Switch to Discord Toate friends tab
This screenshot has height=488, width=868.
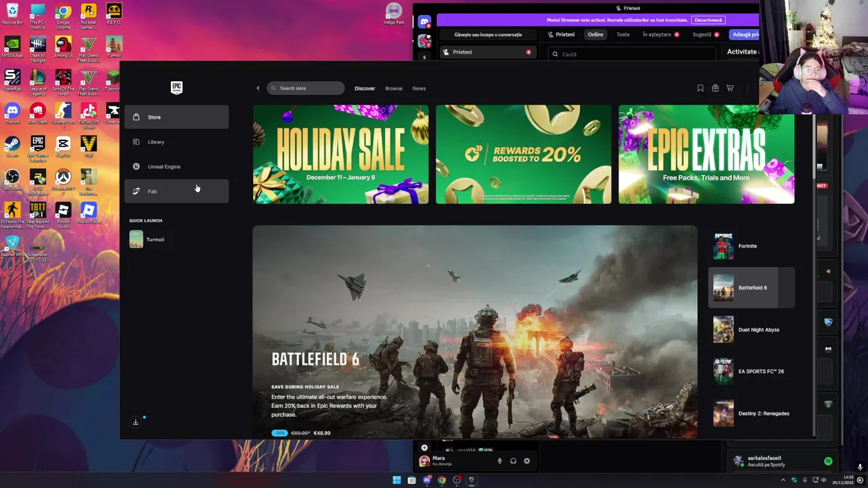tap(623, 35)
